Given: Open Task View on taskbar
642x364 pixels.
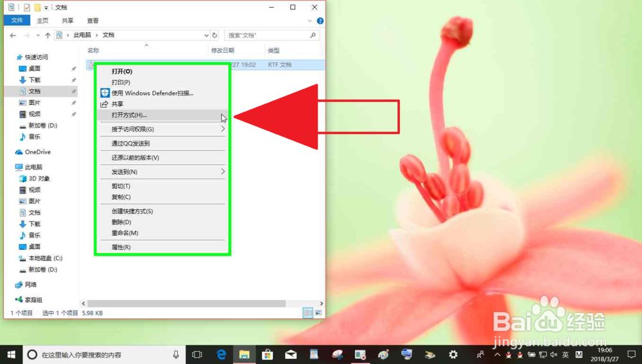Looking at the screenshot, I should click(x=197, y=354).
